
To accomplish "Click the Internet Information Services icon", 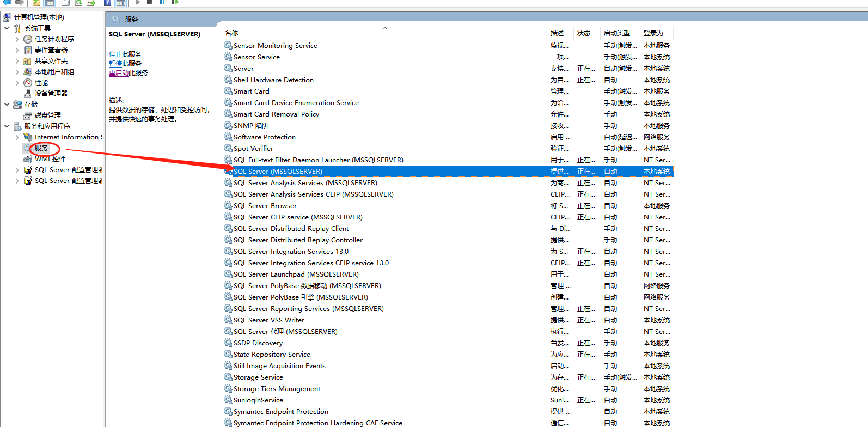I will point(28,137).
